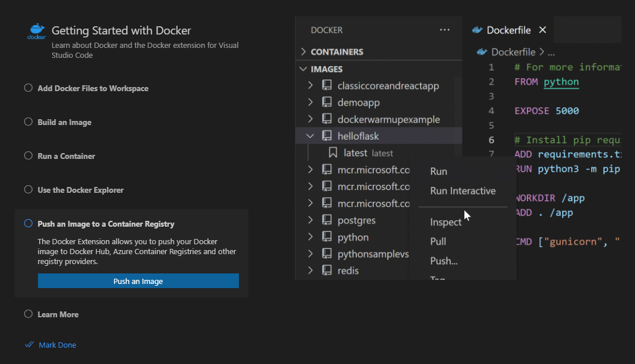Click the Mark Done link
Image resolution: width=635 pixels, height=364 pixels.
point(57,345)
